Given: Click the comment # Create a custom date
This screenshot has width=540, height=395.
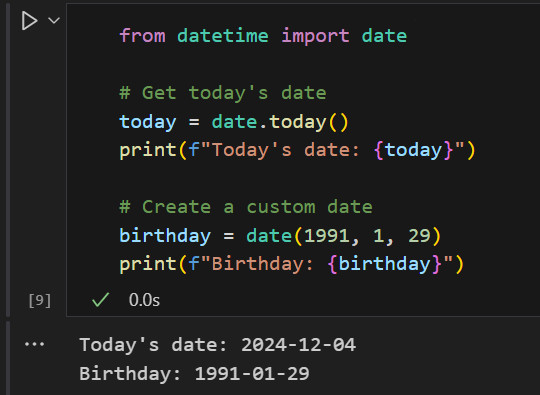Looking at the screenshot, I should coord(246,207).
